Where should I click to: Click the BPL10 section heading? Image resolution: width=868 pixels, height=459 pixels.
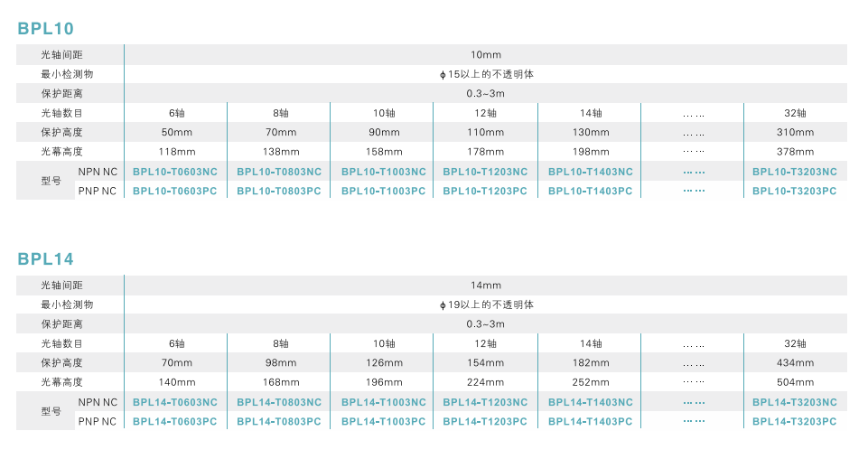pos(46,29)
